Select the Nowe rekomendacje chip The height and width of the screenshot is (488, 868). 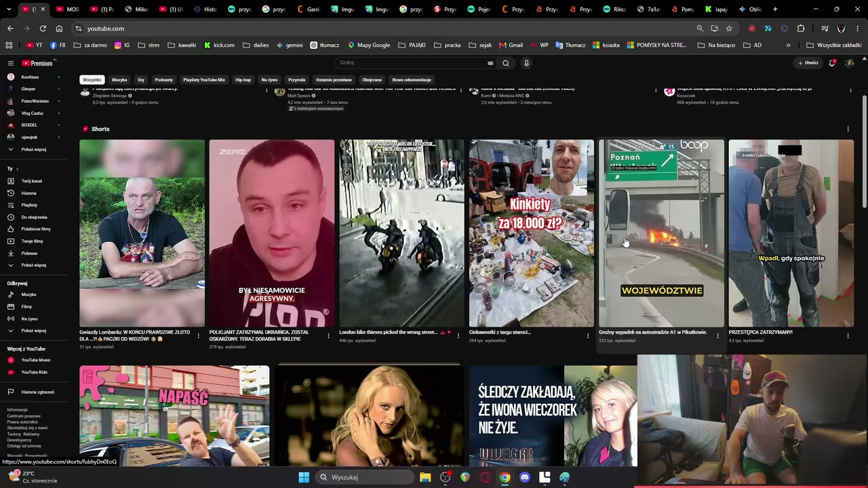click(x=412, y=80)
